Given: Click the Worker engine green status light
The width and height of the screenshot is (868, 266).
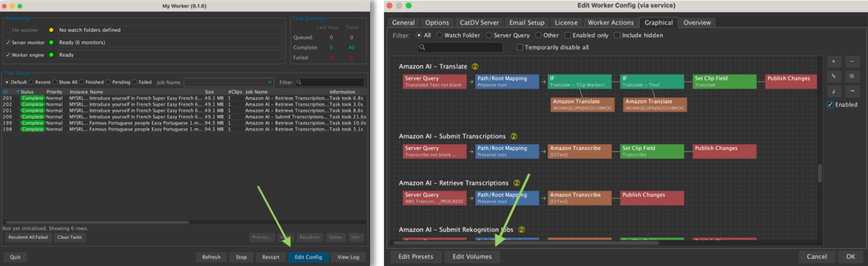Looking at the screenshot, I should click(x=52, y=55).
